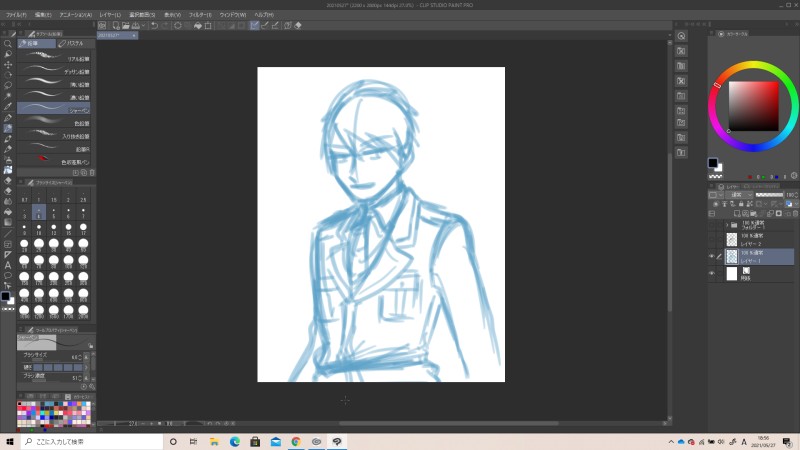
Task: Click the Save icon in command bar
Action: click(x=136, y=26)
